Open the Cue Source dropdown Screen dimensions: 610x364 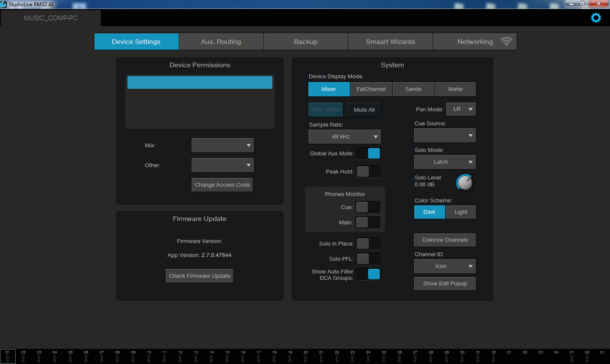coord(445,136)
